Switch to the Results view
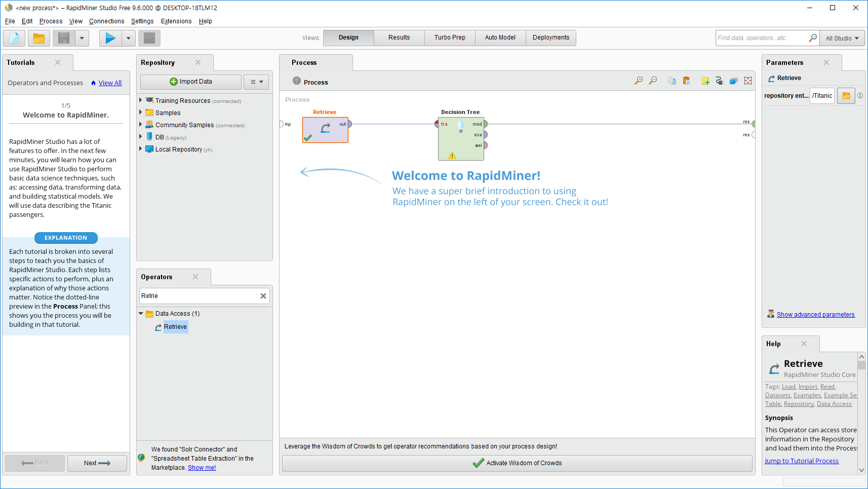The height and width of the screenshot is (489, 868). point(399,37)
